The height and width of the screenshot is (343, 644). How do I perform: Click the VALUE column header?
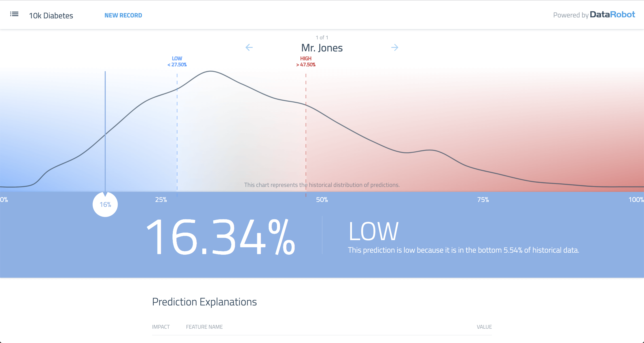pyautogui.click(x=484, y=327)
